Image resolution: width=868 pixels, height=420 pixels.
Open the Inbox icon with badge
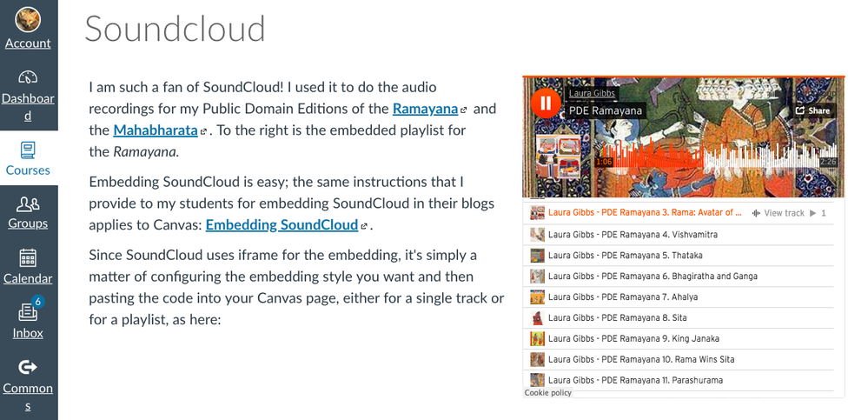[x=28, y=312]
